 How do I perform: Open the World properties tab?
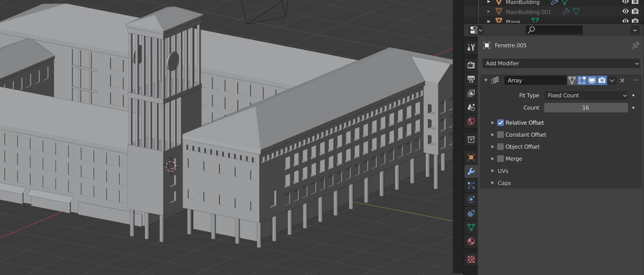pyautogui.click(x=471, y=121)
